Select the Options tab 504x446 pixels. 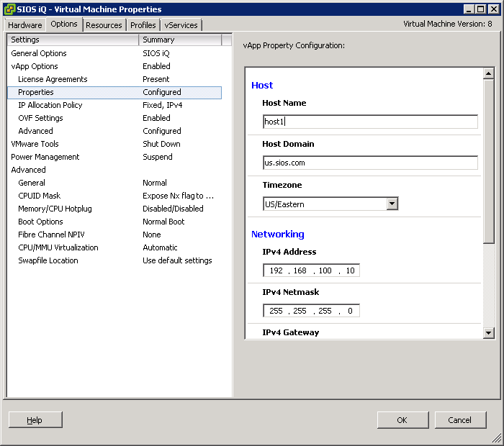tap(64, 24)
